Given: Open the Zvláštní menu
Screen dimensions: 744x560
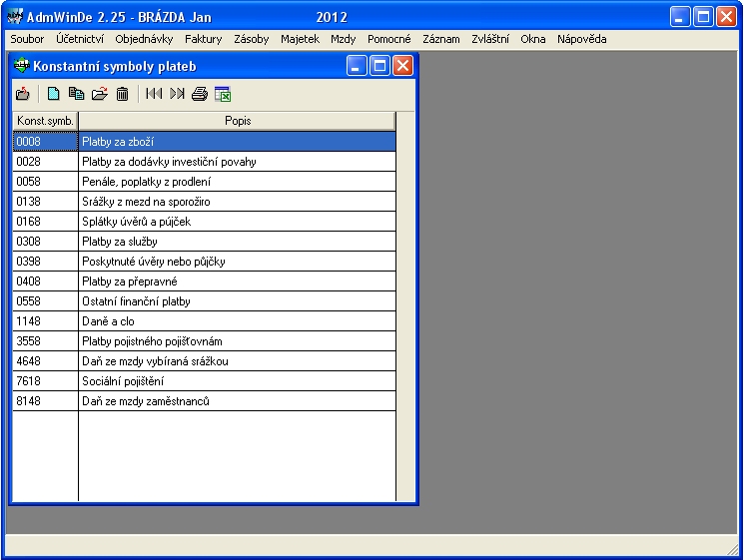Looking at the screenshot, I should tap(490, 39).
